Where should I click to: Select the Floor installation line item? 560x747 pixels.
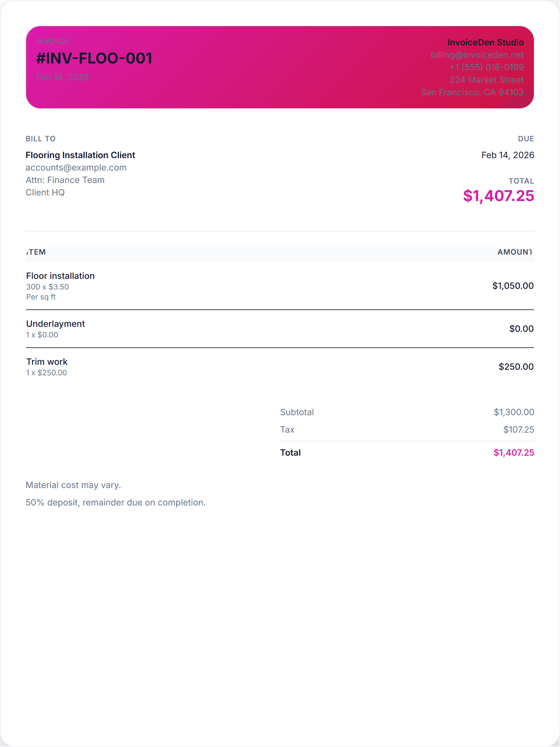[x=60, y=276]
